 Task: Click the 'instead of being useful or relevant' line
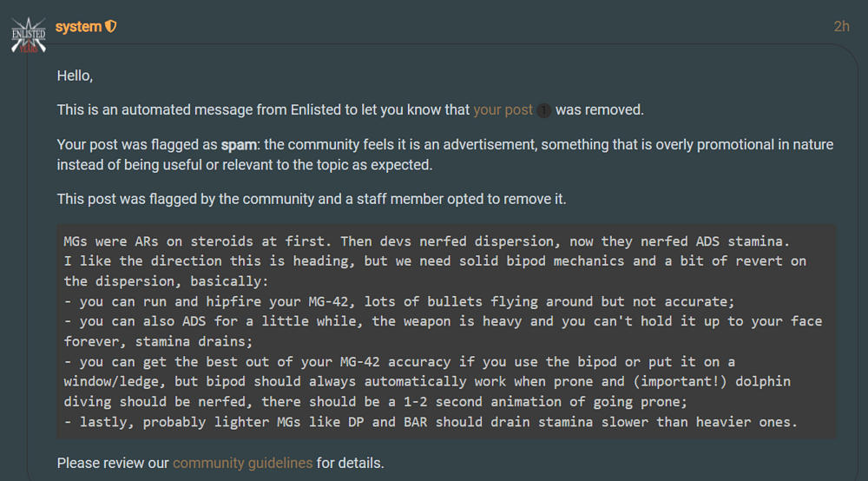pyautogui.click(x=245, y=165)
